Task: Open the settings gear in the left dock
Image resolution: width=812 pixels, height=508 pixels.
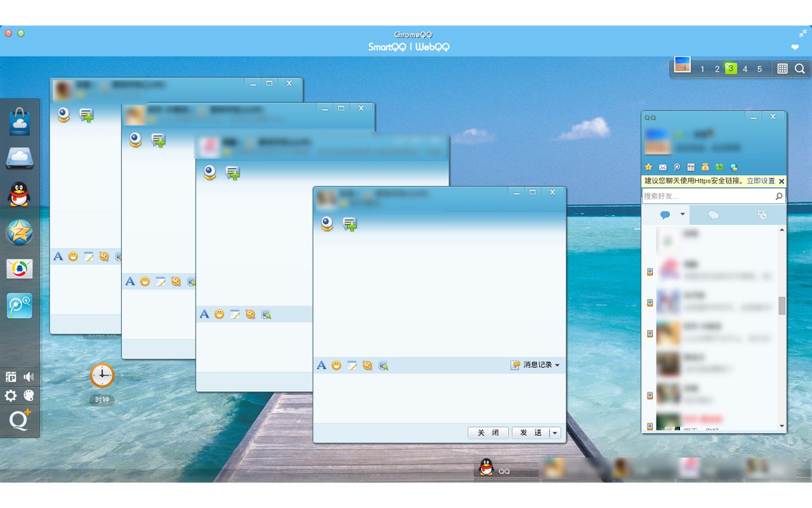Action: pyautogui.click(x=11, y=396)
